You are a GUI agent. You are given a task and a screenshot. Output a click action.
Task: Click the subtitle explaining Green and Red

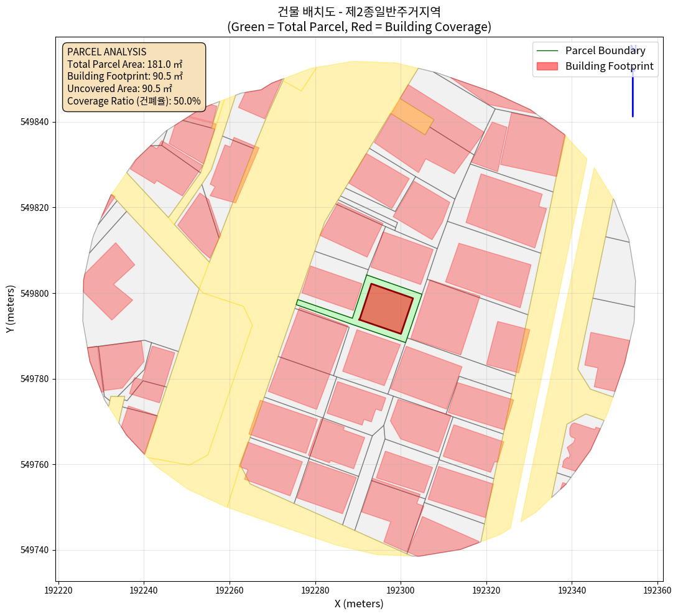click(x=360, y=27)
